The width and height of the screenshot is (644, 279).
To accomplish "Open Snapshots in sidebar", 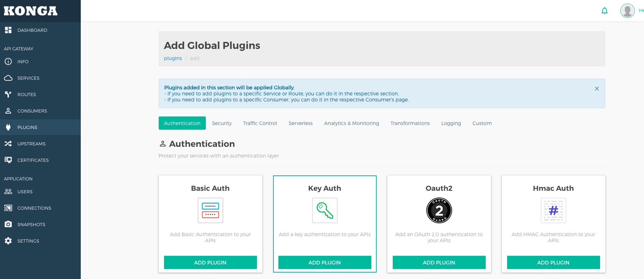I will point(40,225).
